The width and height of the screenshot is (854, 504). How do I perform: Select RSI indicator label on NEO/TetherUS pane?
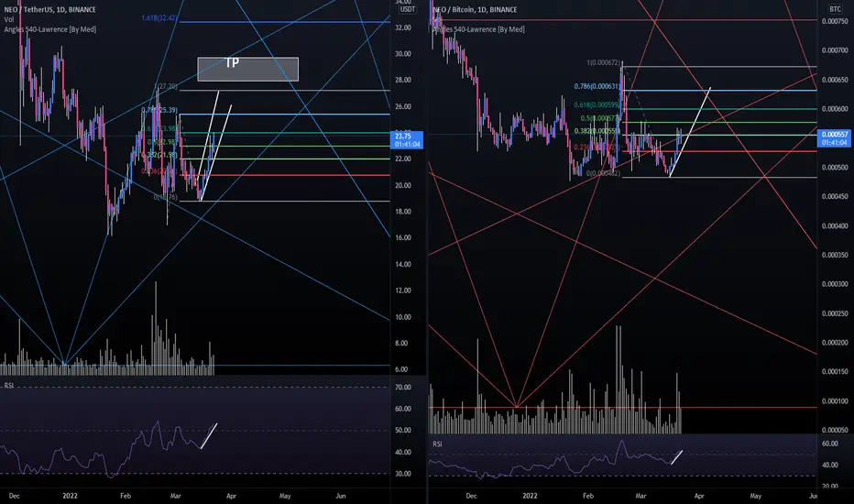tap(9, 385)
